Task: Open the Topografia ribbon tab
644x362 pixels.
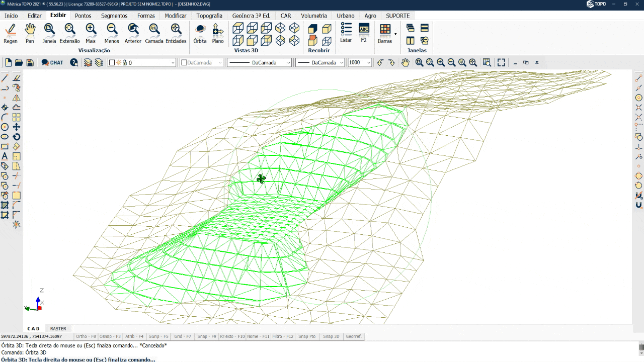Action: pyautogui.click(x=209, y=16)
